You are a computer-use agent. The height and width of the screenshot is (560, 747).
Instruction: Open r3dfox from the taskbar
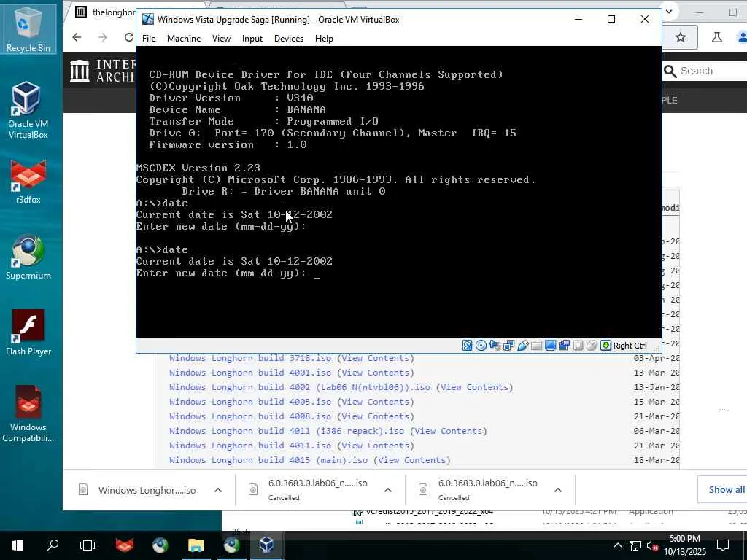125,545
